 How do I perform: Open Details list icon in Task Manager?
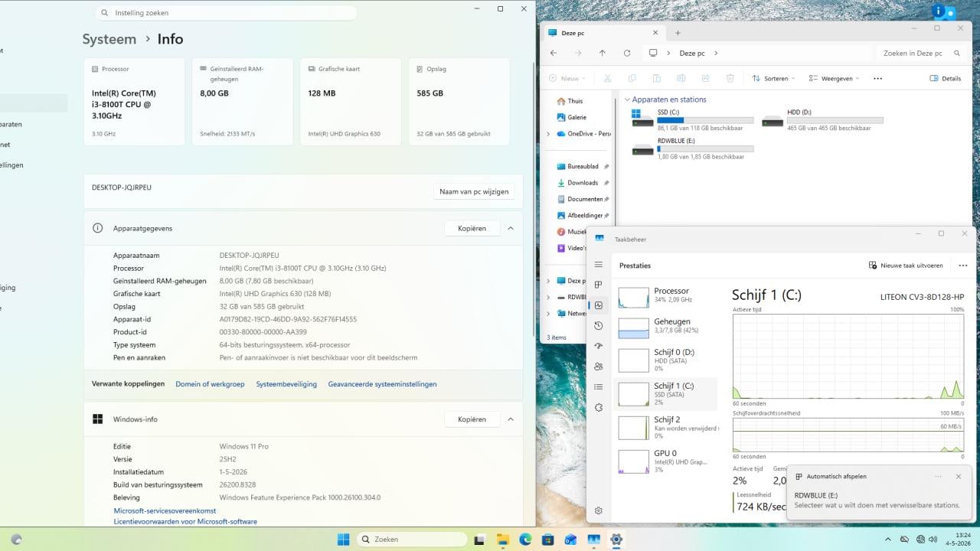(599, 387)
